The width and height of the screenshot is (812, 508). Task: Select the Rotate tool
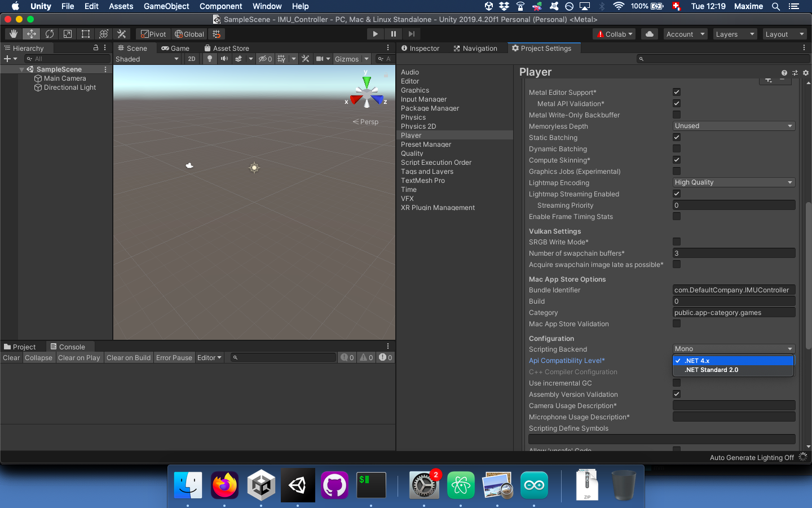[50, 34]
